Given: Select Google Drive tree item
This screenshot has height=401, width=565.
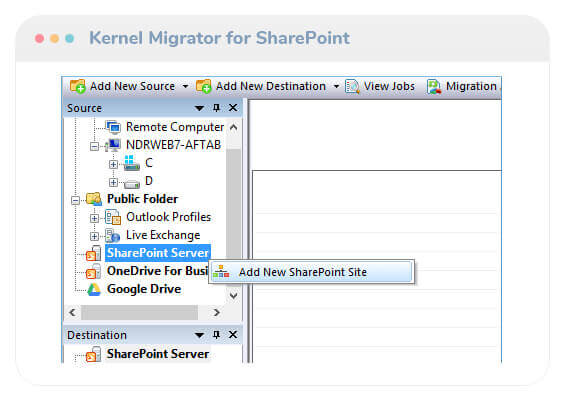Looking at the screenshot, I should (x=144, y=289).
